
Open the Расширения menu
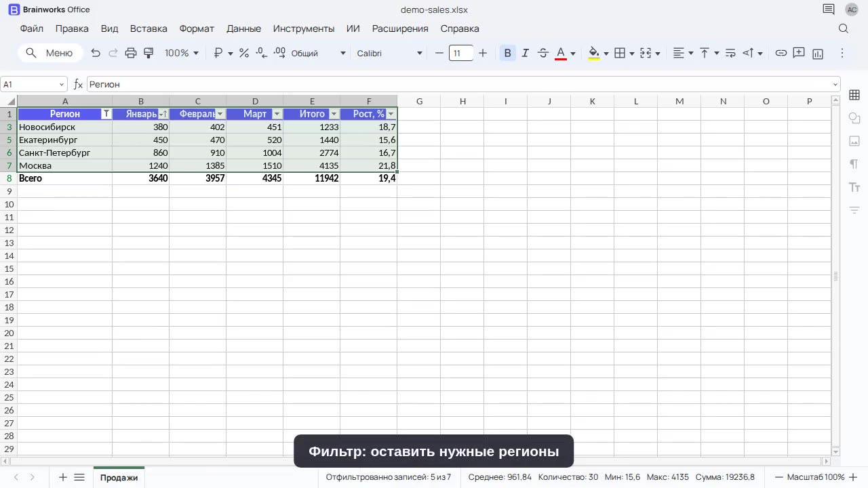pyautogui.click(x=400, y=28)
